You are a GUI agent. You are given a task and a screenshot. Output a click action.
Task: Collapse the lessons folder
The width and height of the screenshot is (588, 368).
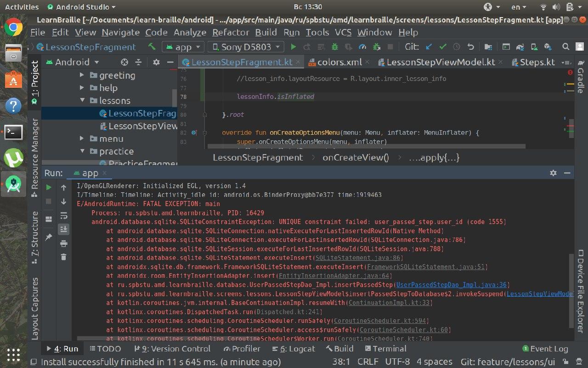82,100
